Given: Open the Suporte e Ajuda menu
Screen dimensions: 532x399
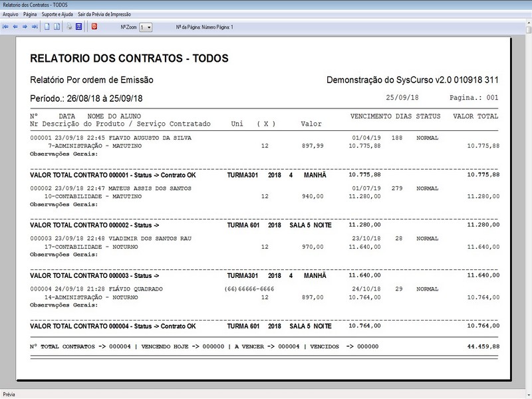Looking at the screenshot, I should click(x=57, y=14).
